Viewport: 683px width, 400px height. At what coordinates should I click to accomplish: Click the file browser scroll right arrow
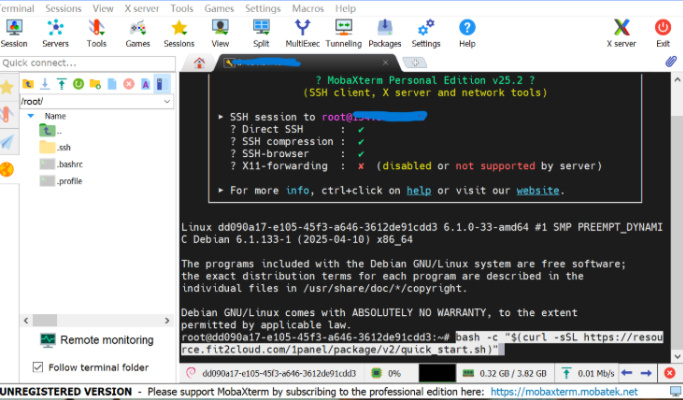point(167,321)
